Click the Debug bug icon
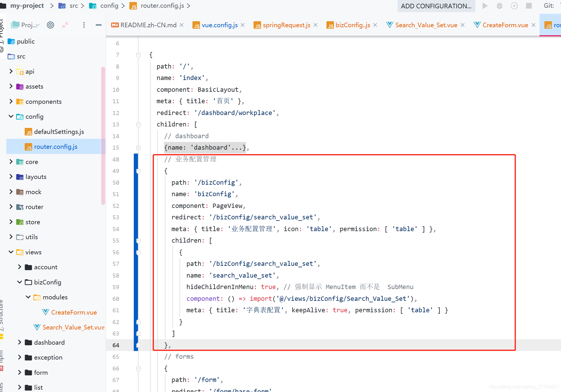The image size is (561, 392). [499, 6]
